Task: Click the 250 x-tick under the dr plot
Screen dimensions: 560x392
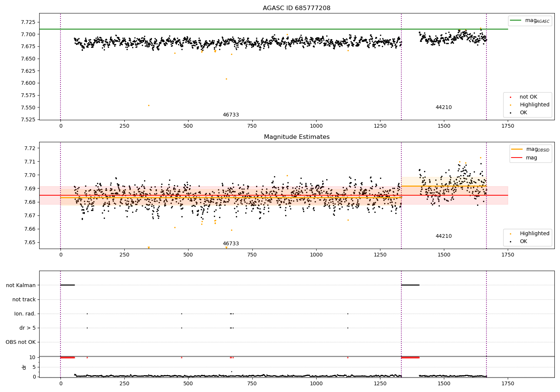Action: tap(124, 383)
